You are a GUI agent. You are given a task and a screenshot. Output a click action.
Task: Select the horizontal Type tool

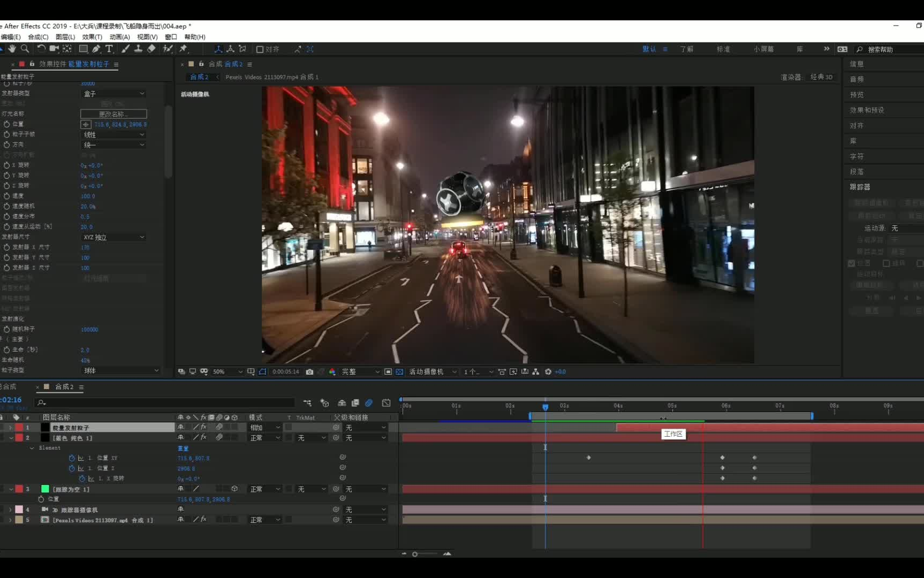(x=109, y=49)
